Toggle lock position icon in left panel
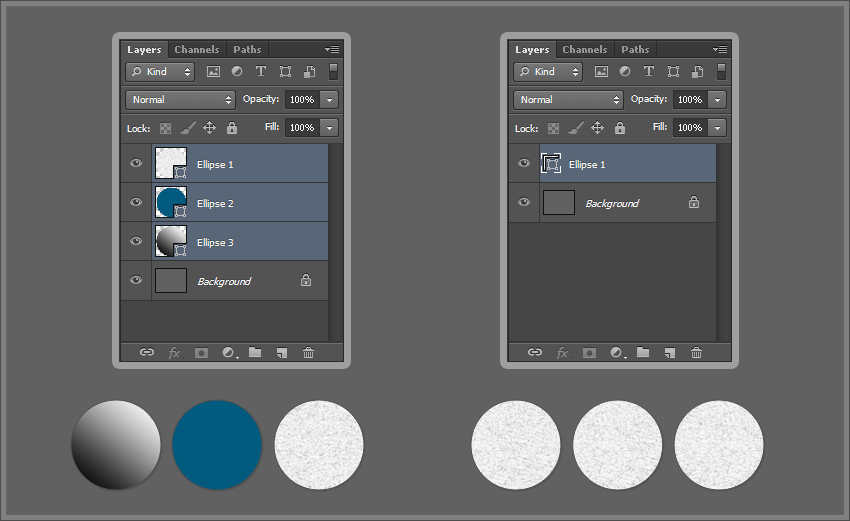The image size is (850, 521). point(209,128)
